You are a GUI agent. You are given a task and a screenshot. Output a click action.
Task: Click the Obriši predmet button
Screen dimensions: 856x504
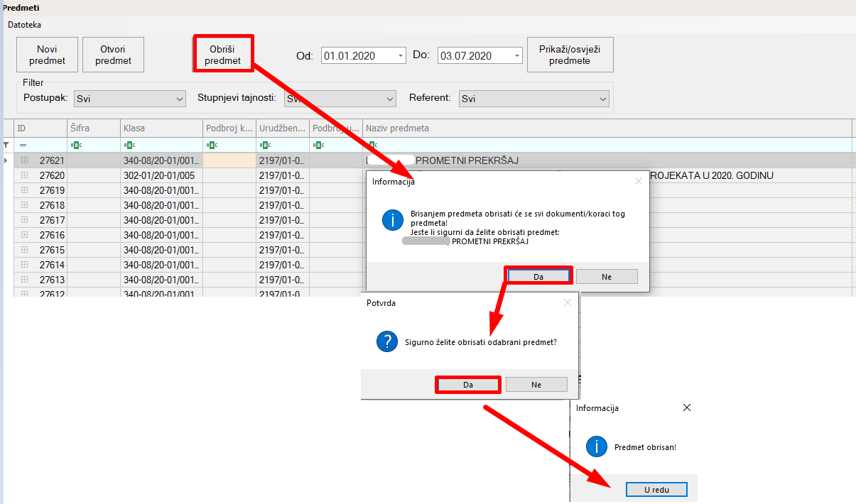tap(223, 55)
